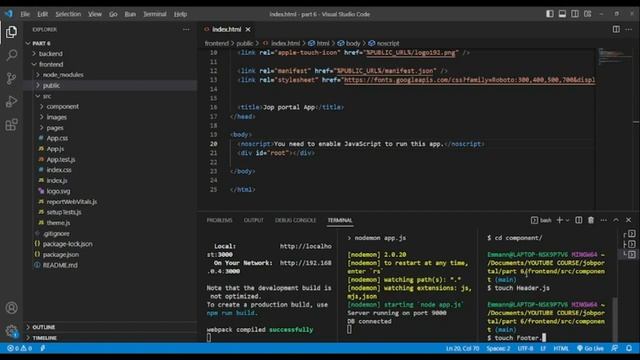The width and height of the screenshot is (640, 360).
Task: Open README.md file in explorer
Action: [x=60, y=265]
